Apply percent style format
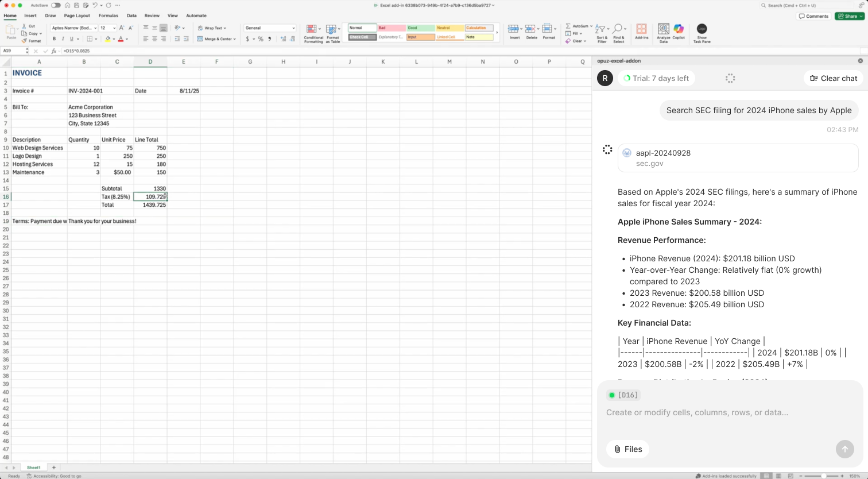The height and width of the screenshot is (479, 868). (261, 39)
